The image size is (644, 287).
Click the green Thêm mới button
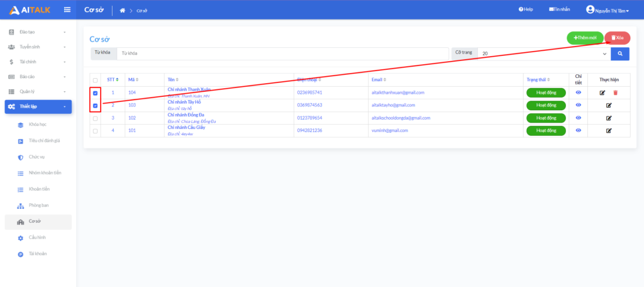[585, 38]
